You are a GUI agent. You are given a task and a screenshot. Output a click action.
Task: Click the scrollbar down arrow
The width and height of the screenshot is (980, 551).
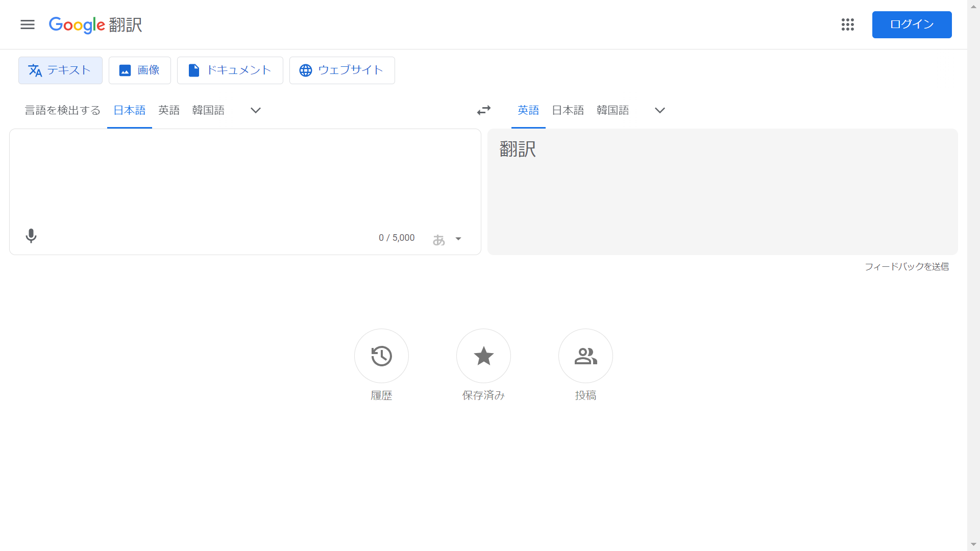(973, 544)
